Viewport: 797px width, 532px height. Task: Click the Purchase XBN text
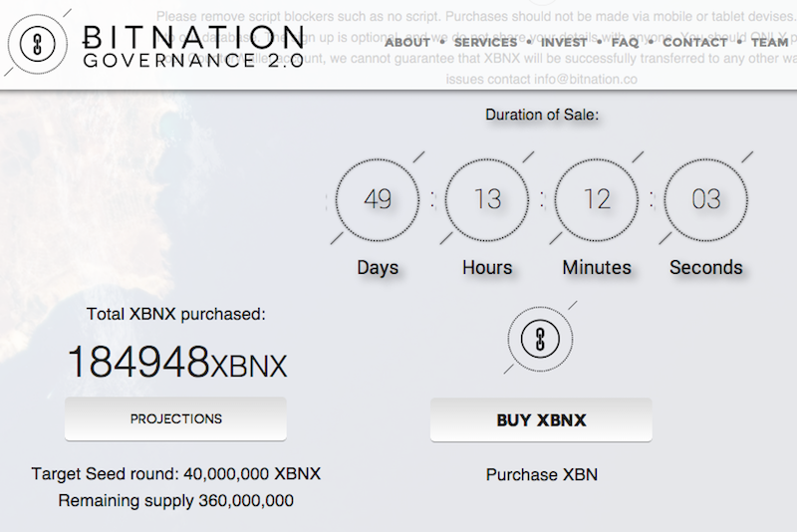click(541, 474)
